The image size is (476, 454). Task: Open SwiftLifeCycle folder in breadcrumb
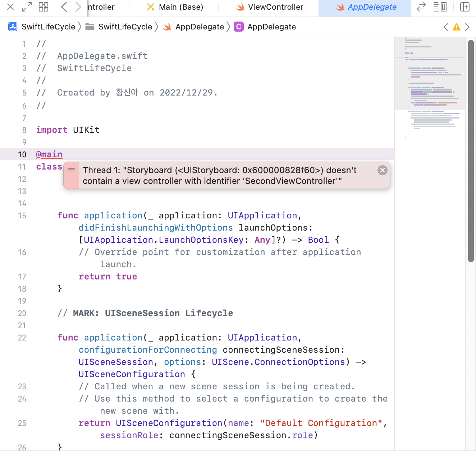[125, 27]
